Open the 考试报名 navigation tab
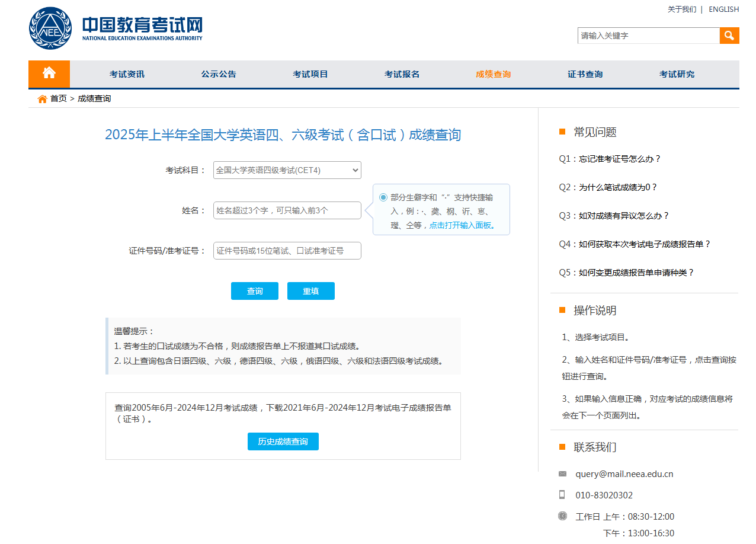The image size is (756, 544). click(x=402, y=74)
